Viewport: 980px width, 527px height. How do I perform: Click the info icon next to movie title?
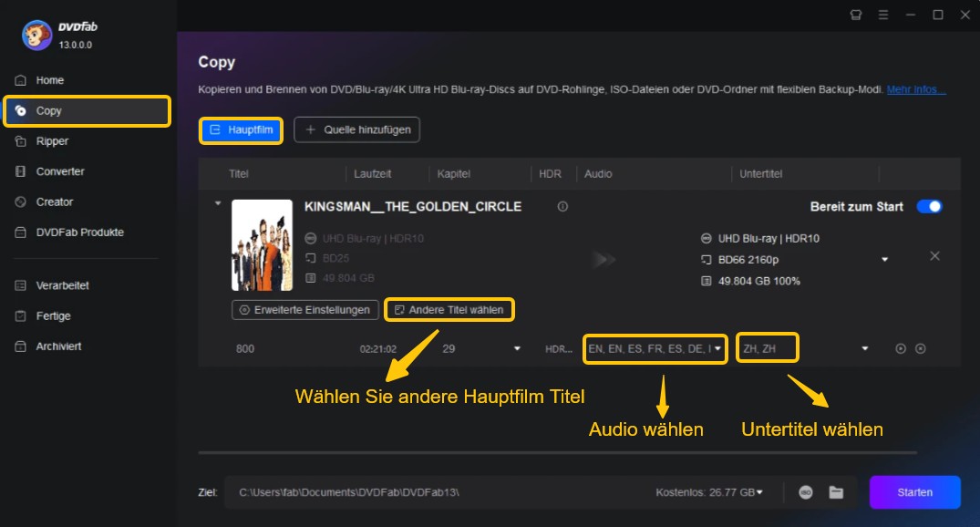click(562, 206)
